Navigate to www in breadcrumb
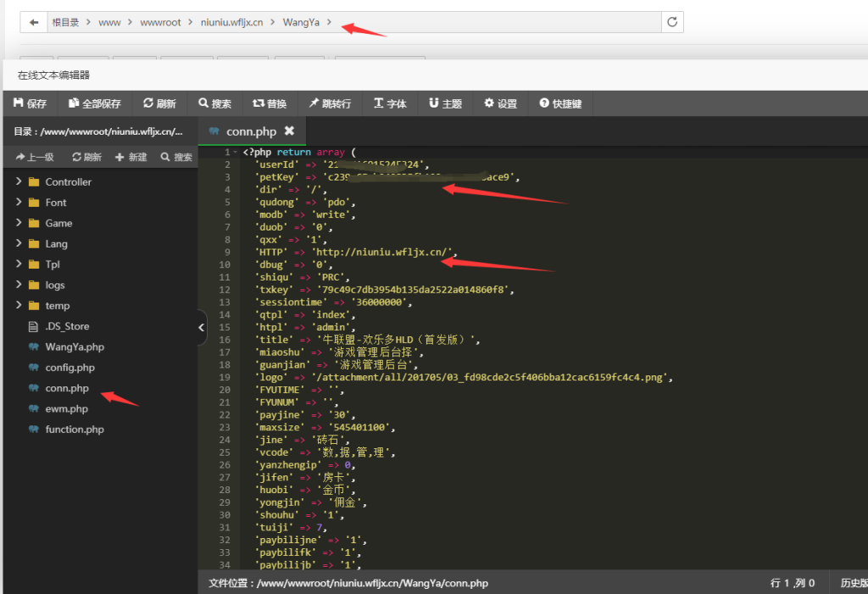 (x=109, y=22)
